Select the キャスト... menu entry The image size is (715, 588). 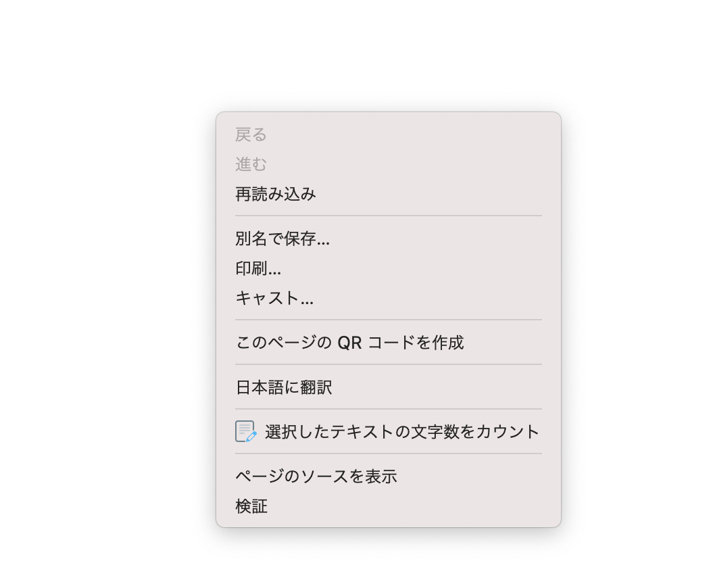pyautogui.click(x=274, y=298)
